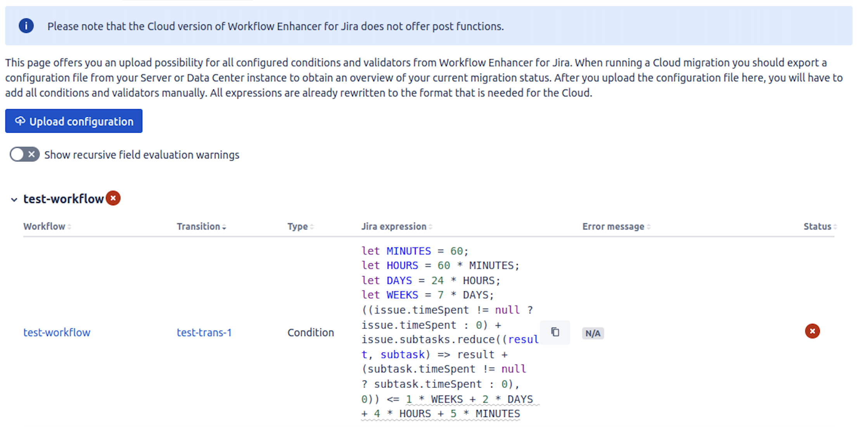The width and height of the screenshot is (868, 427).
Task: Open the test-workflow link in the Workflow column
Action: [x=57, y=332]
